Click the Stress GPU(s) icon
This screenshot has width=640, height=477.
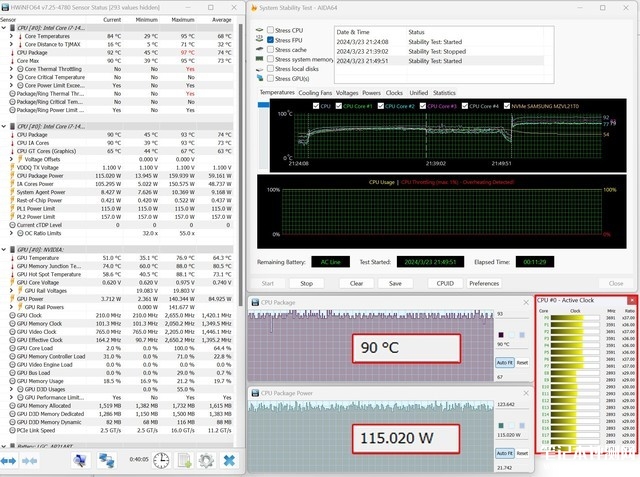260,78
